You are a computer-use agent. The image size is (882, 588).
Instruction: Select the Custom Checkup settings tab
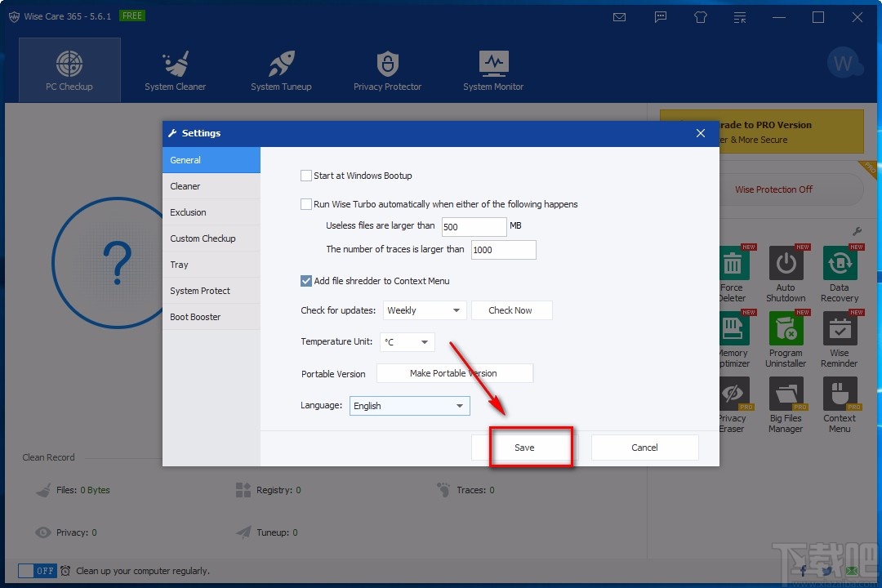point(211,238)
